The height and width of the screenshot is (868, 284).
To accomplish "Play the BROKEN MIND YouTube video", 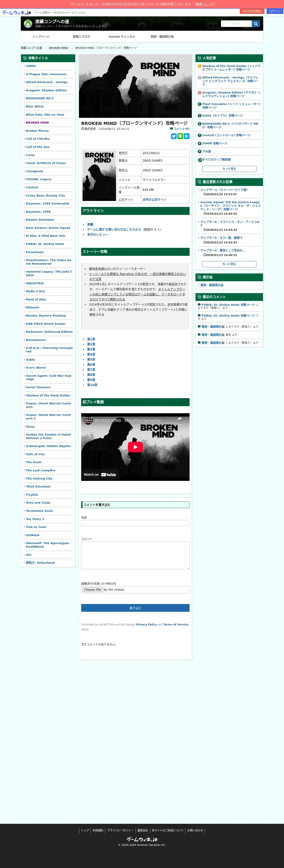I will point(135,447).
